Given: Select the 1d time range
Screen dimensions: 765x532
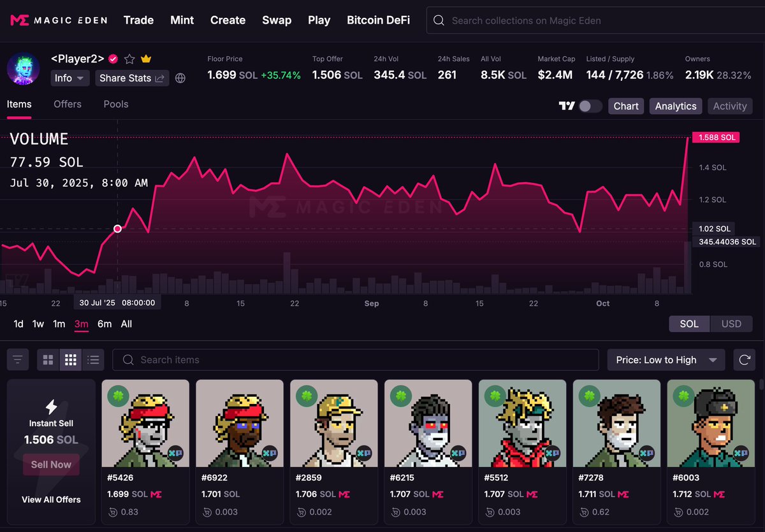Looking at the screenshot, I should click(x=18, y=324).
